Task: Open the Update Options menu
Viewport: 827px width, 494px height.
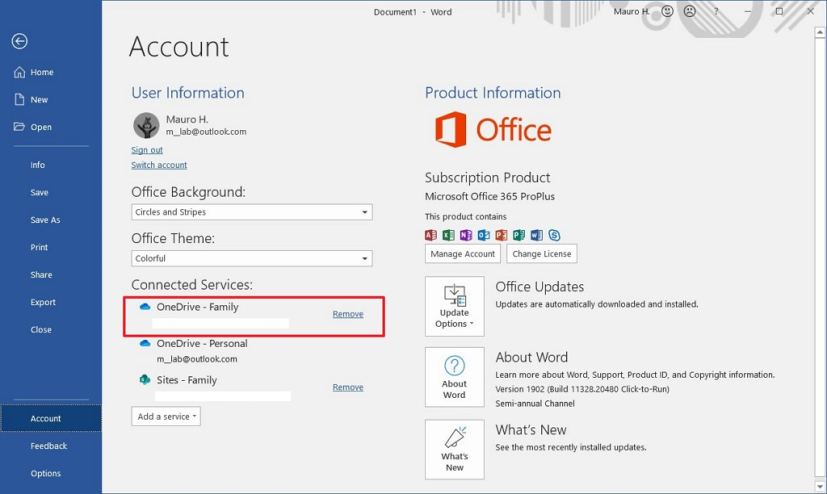Action: tap(455, 306)
